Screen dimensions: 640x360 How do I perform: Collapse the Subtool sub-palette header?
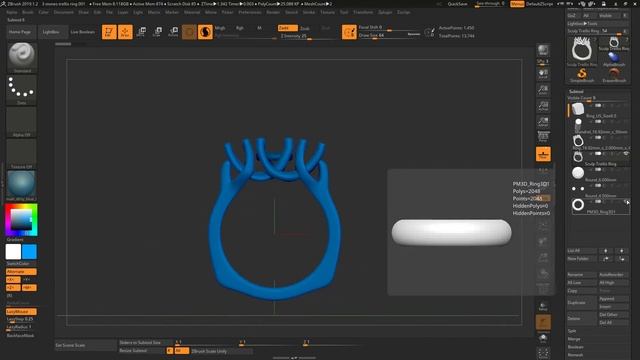tap(576, 91)
